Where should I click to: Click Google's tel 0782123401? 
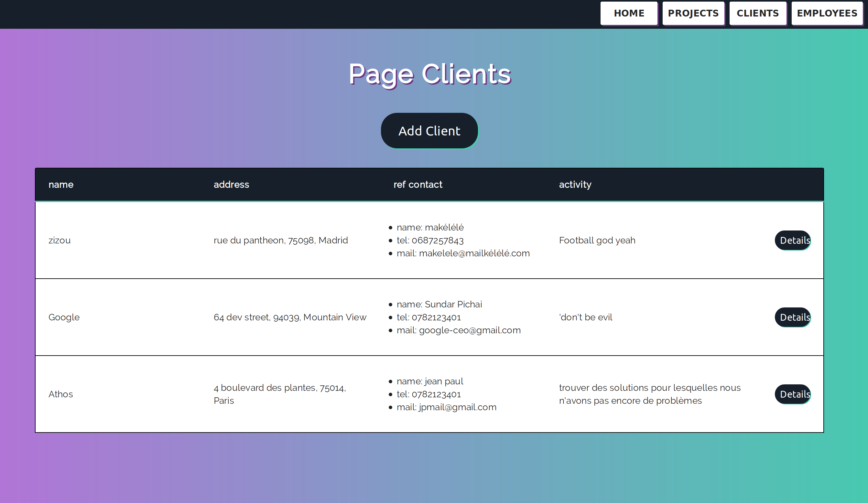(x=429, y=317)
